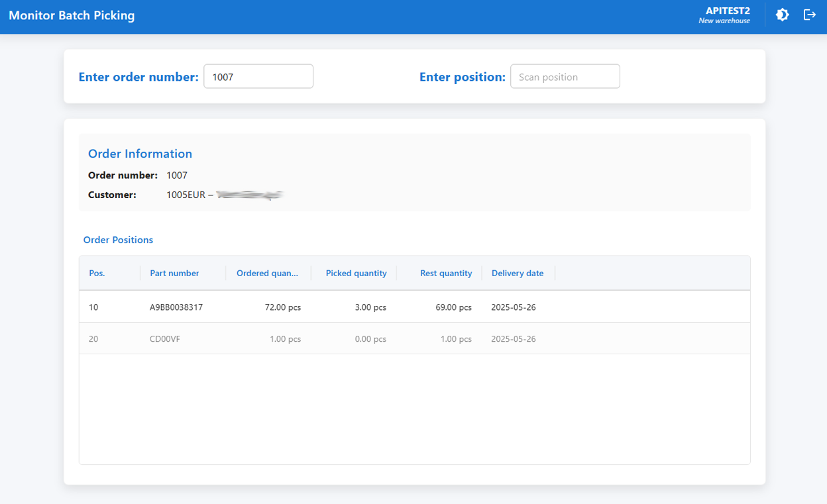
Task: Click the Order Positions heading
Action: 118,240
